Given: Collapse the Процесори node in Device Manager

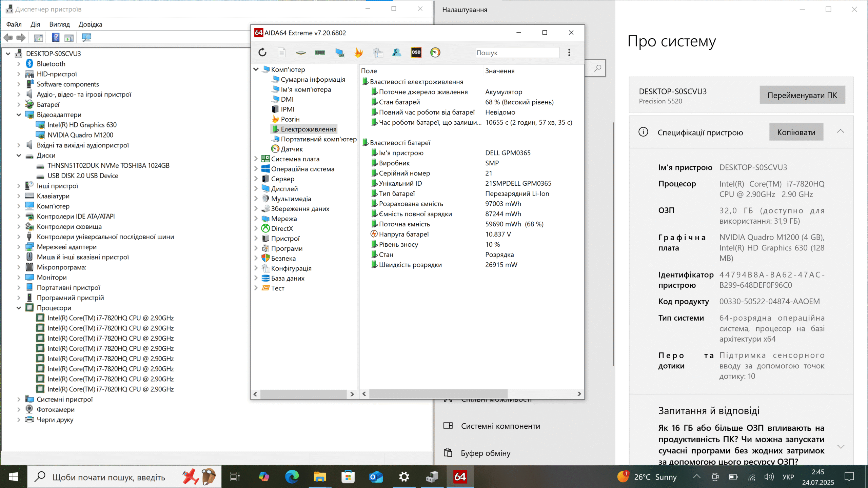Looking at the screenshot, I should (19, 308).
